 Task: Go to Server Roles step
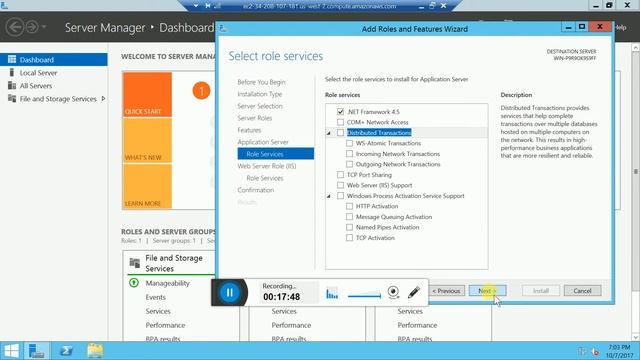[255, 118]
